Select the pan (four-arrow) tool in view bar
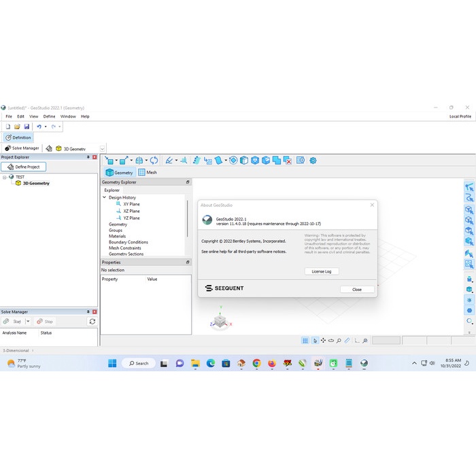 [322, 340]
